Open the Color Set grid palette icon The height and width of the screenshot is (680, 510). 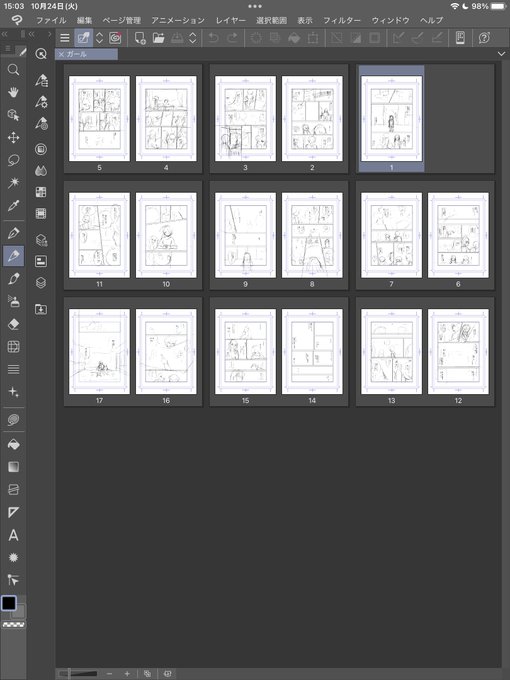(x=41, y=192)
